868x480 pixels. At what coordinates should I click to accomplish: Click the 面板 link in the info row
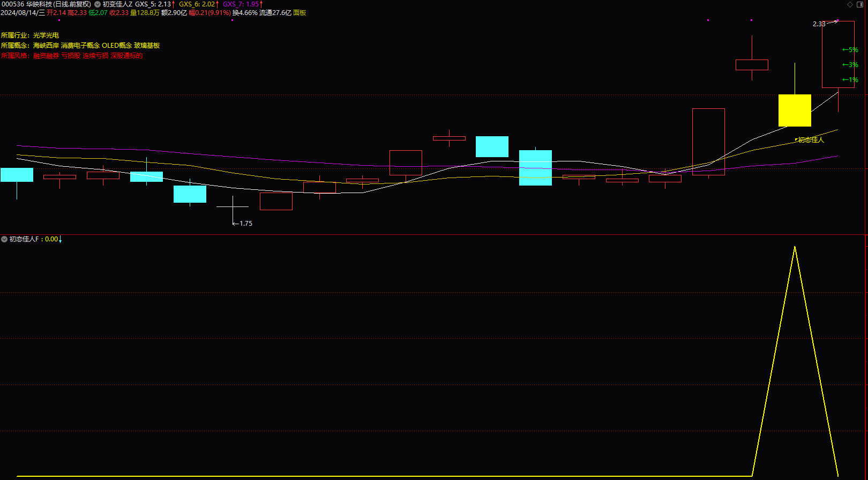pyautogui.click(x=300, y=13)
